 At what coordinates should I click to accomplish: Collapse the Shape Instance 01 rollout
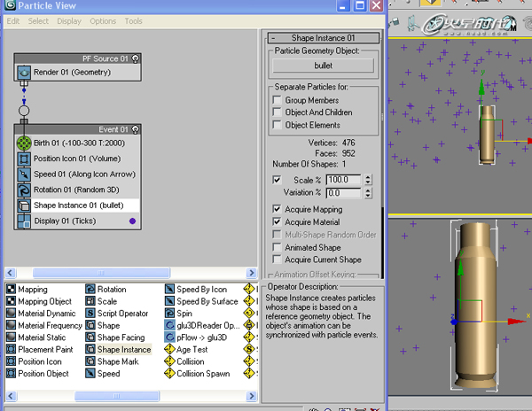coord(323,37)
